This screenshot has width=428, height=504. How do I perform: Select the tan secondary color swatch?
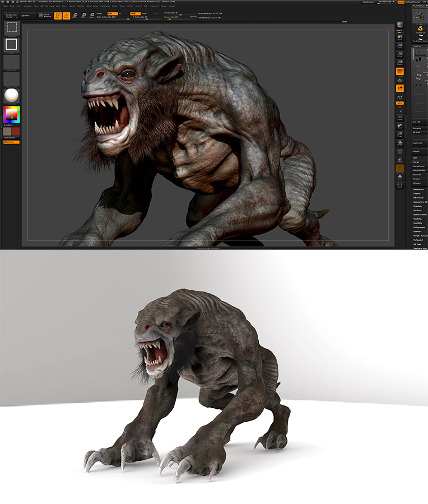[7, 132]
